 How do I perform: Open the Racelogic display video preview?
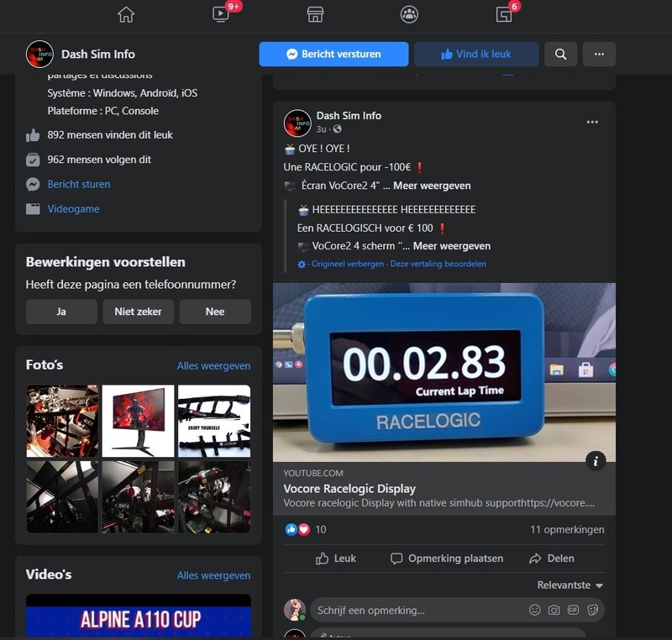pos(444,372)
